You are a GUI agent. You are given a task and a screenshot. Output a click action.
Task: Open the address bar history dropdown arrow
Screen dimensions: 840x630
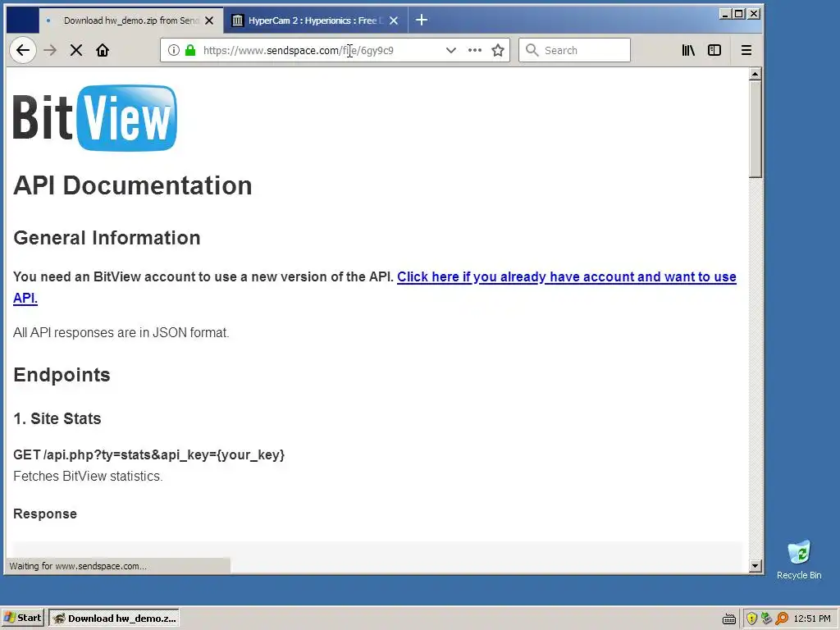click(x=451, y=50)
